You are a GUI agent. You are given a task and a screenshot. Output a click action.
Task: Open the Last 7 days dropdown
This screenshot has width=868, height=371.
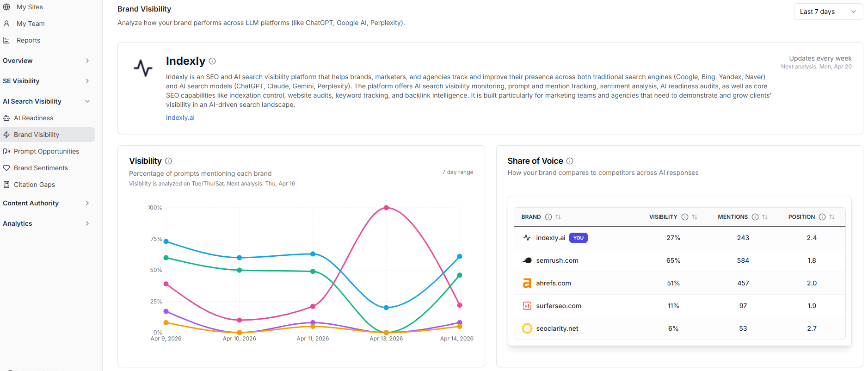[x=828, y=12]
